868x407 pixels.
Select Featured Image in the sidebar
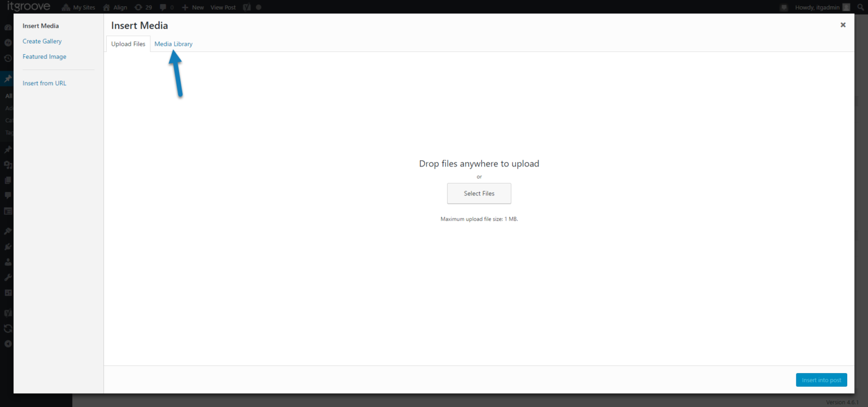click(44, 56)
